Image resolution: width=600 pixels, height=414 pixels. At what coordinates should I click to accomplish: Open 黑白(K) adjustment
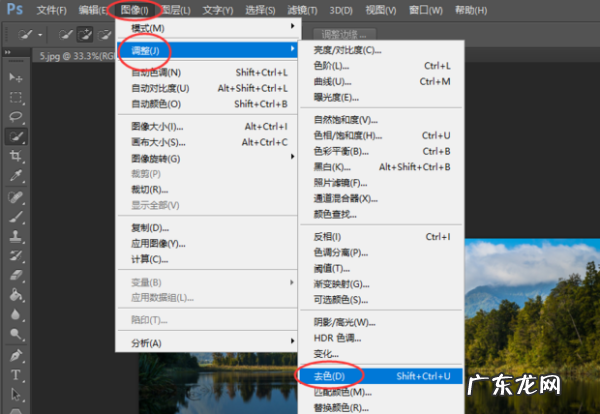point(381,167)
